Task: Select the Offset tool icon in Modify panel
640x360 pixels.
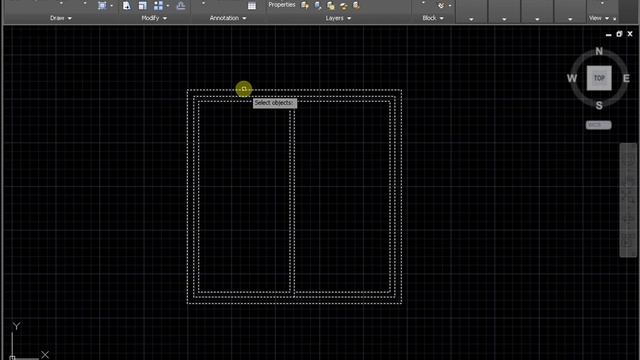Action: (181, 5)
